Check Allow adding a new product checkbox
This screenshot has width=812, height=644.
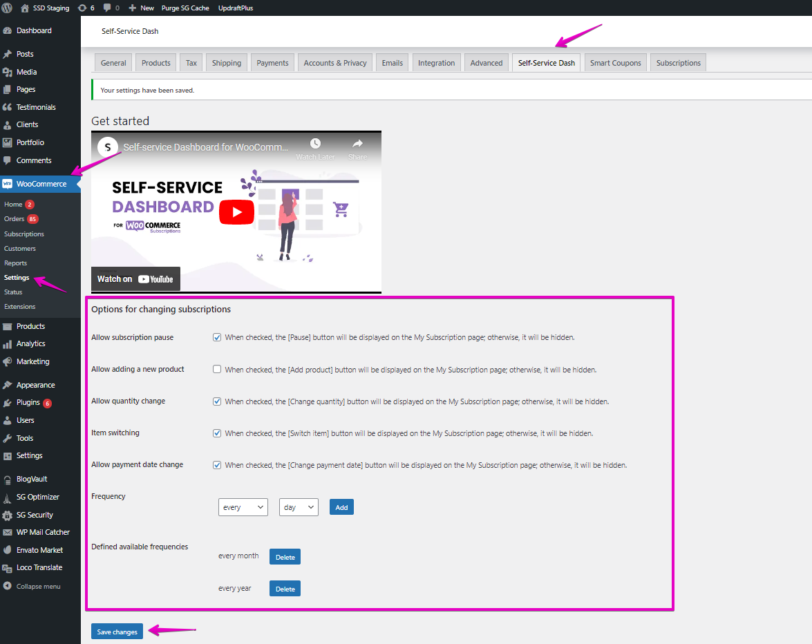pyautogui.click(x=217, y=369)
